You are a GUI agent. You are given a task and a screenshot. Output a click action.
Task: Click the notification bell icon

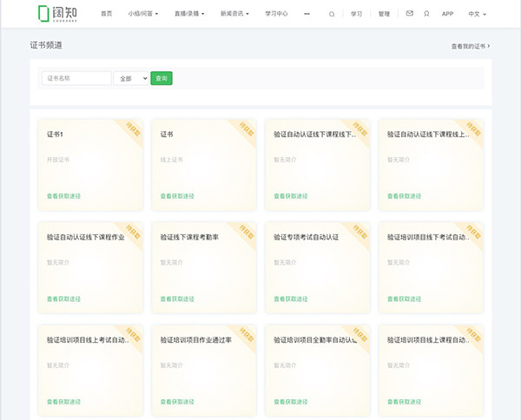(x=426, y=14)
